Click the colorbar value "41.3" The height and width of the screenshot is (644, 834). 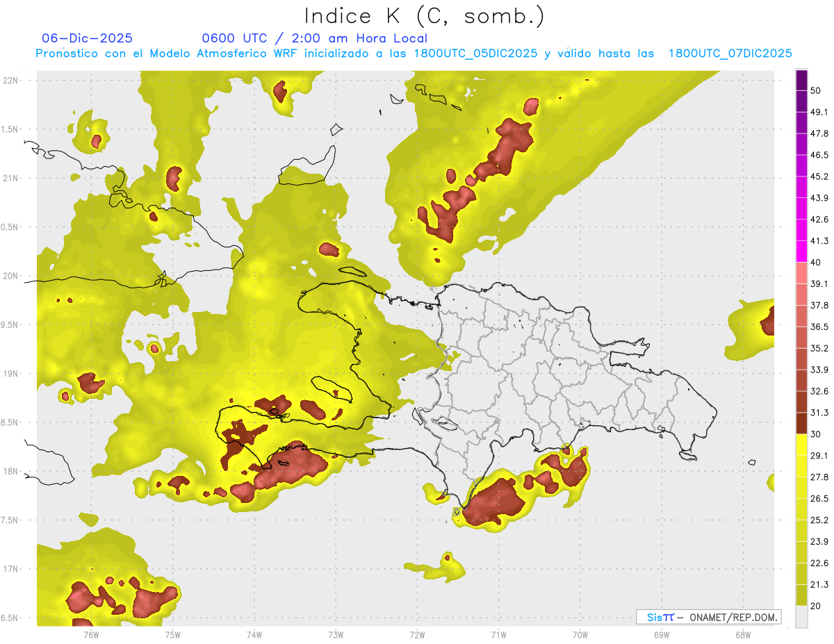[x=819, y=241]
